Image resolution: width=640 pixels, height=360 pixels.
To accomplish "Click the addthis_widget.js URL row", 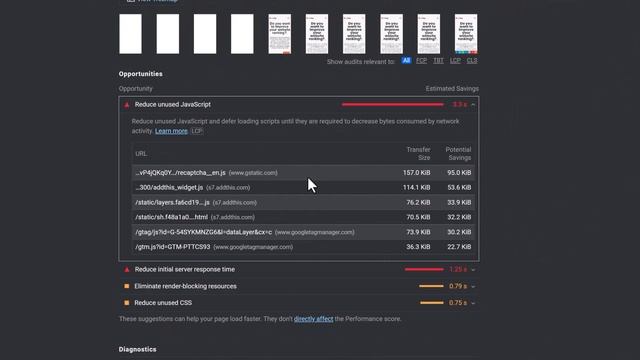I will 303,187.
